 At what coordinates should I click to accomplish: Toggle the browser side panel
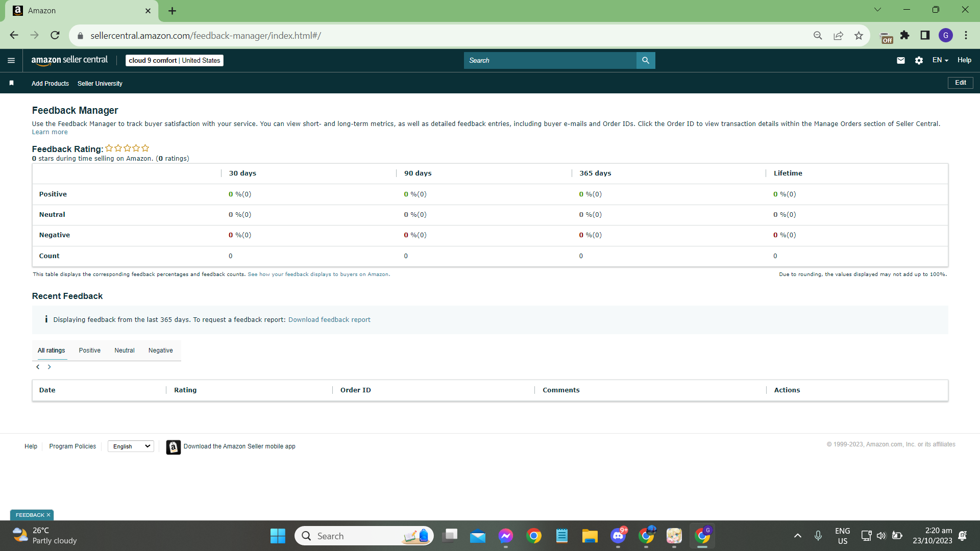click(x=925, y=35)
